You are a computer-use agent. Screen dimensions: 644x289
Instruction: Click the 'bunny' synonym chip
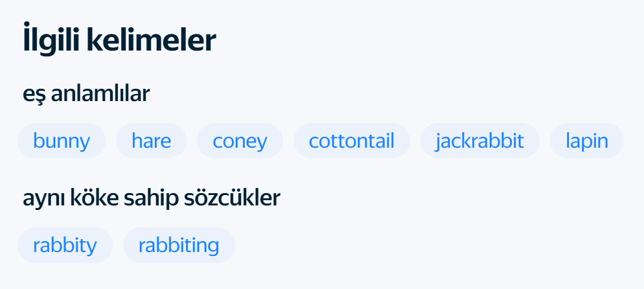coord(62,141)
